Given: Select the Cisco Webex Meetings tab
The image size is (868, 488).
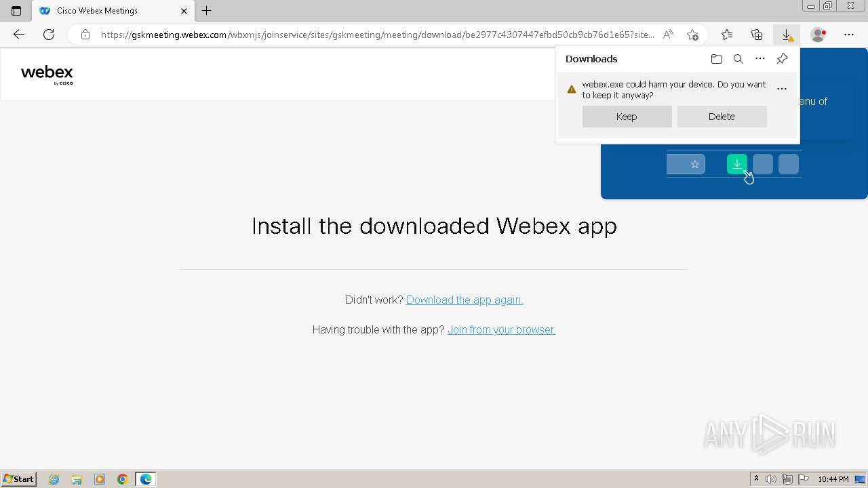Looking at the screenshot, I should tap(112, 11).
